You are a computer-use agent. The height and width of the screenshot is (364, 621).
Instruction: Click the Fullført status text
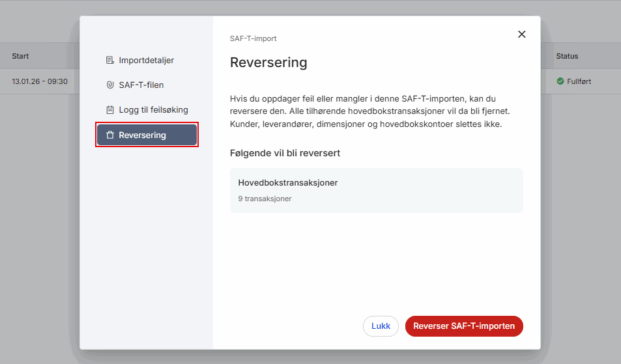(x=579, y=81)
